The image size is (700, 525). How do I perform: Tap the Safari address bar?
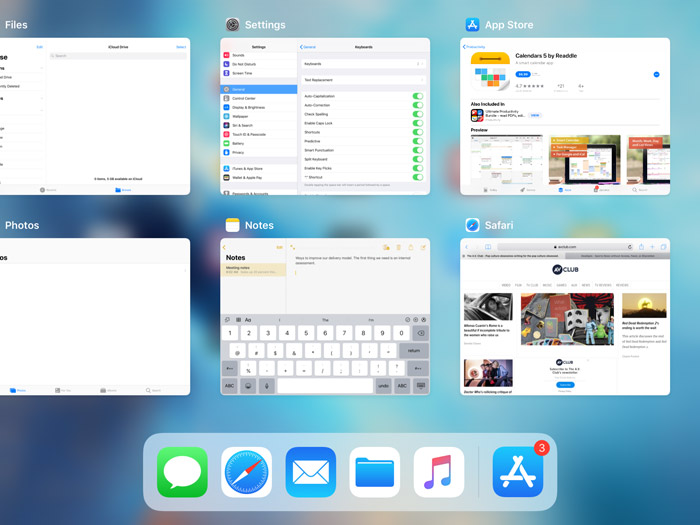click(565, 246)
